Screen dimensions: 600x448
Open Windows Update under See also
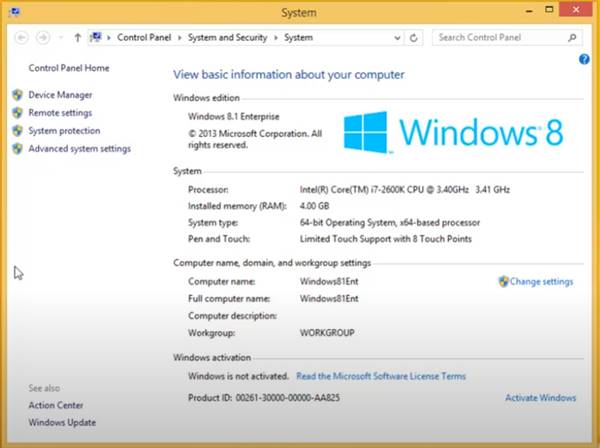[62, 423]
